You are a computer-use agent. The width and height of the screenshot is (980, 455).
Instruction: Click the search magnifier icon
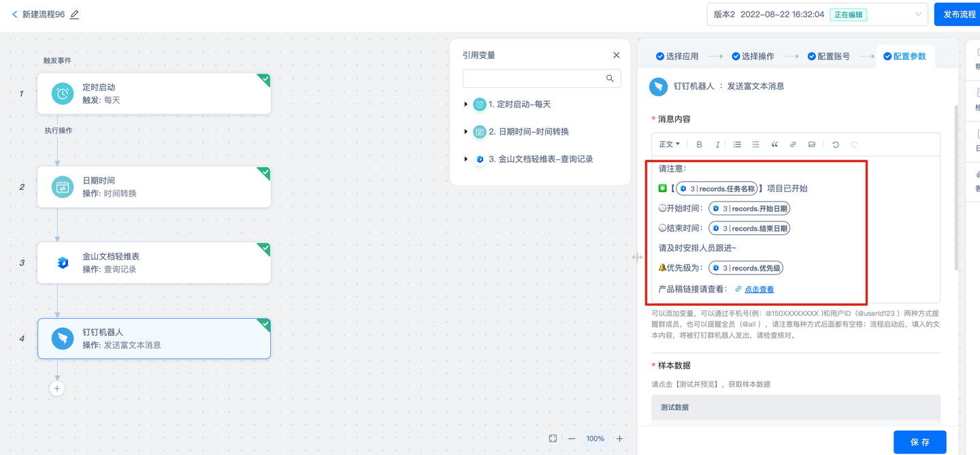[x=610, y=78]
